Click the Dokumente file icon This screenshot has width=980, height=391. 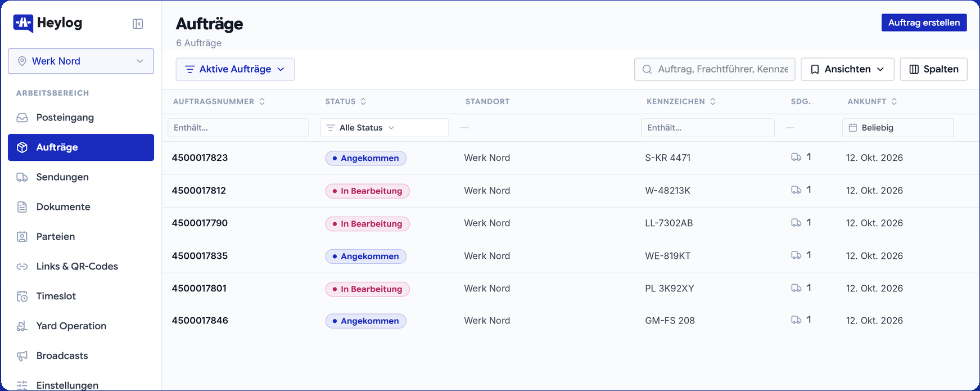[22, 207]
